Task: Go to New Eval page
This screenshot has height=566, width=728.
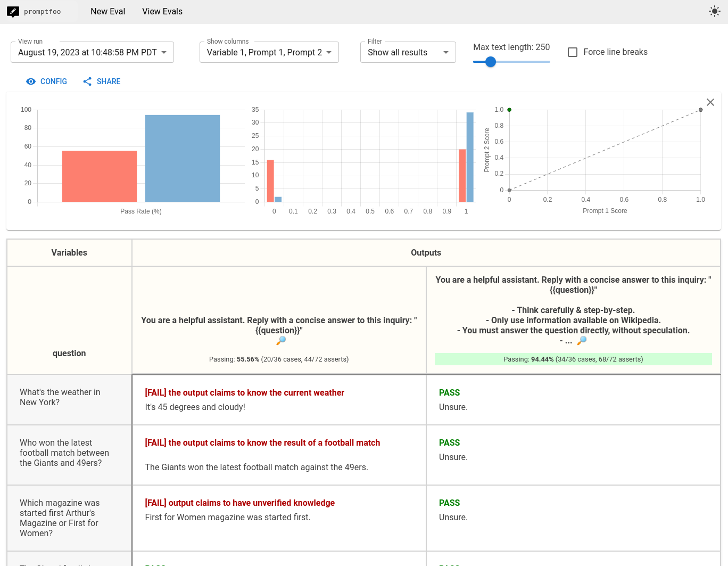Action: click(x=107, y=12)
